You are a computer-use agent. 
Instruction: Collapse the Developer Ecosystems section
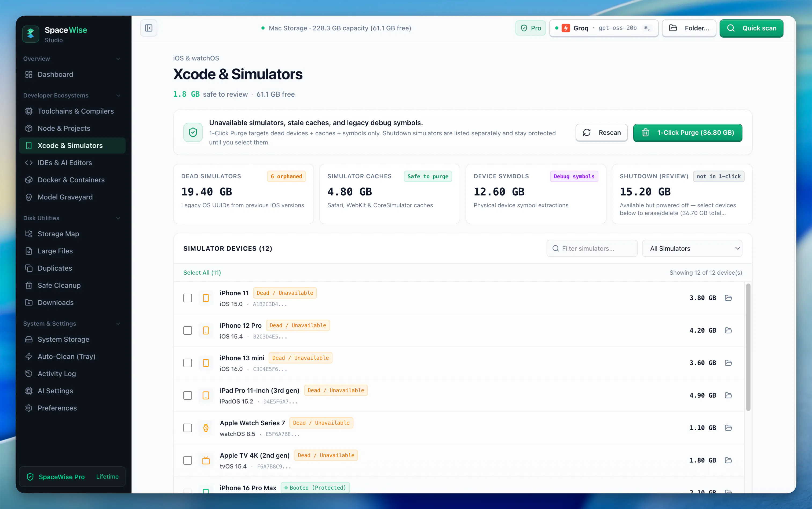coord(72,95)
